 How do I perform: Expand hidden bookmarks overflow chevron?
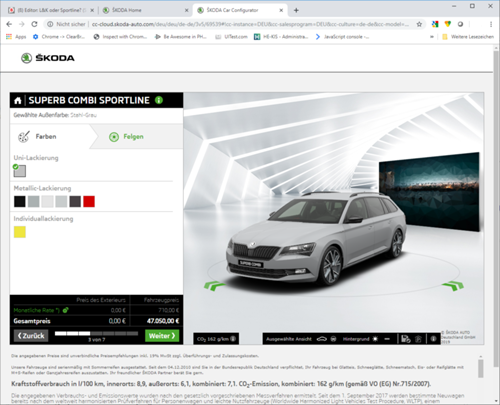[x=432, y=37]
